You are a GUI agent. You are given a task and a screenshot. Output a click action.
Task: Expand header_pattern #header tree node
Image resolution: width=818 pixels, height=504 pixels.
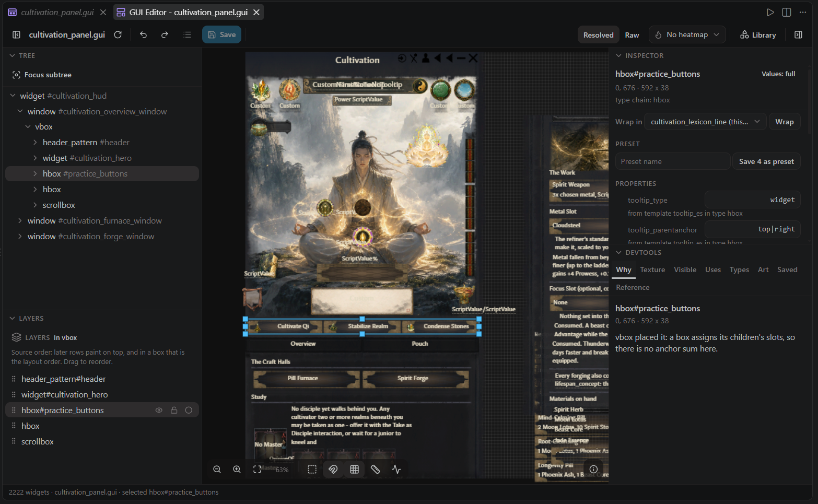point(35,142)
